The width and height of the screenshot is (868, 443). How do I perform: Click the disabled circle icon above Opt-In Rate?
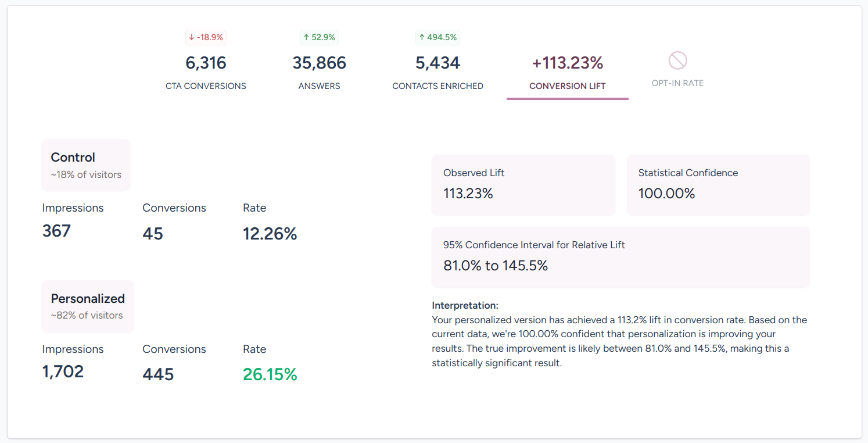coord(677,60)
